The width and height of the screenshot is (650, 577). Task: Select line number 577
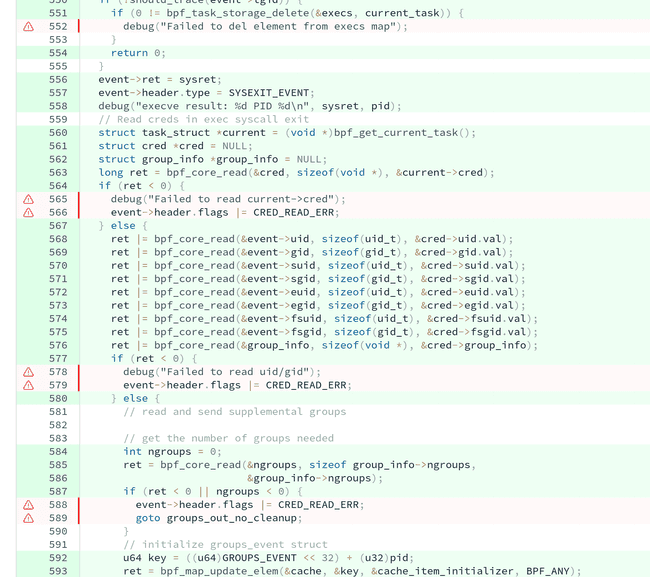pos(58,359)
